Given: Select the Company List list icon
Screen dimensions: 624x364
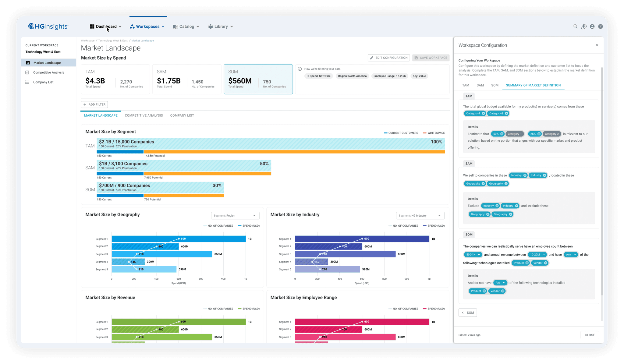Looking at the screenshot, I should 28,82.
